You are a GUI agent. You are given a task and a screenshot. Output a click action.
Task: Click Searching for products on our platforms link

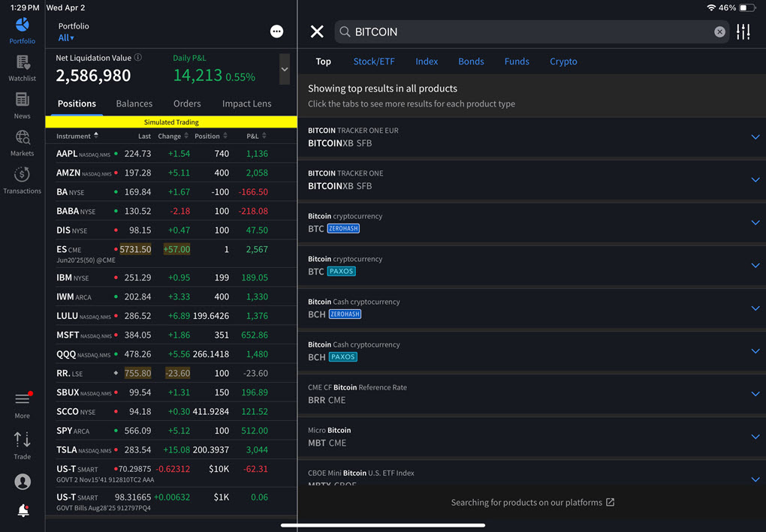pos(532,502)
